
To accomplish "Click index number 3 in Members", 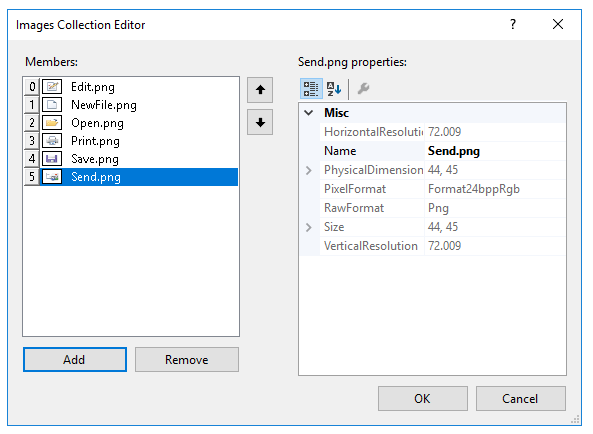I will click(x=32, y=141).
